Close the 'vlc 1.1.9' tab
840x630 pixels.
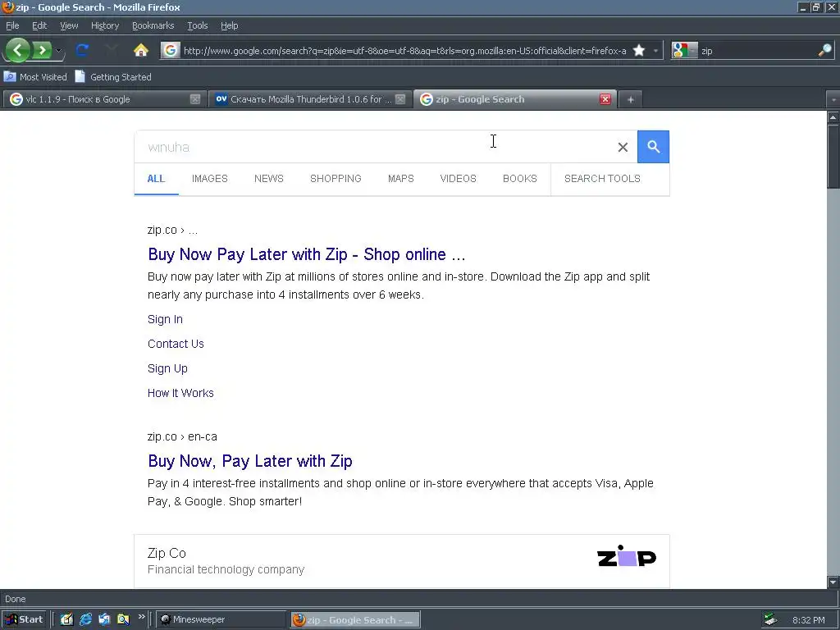[195, 99]
